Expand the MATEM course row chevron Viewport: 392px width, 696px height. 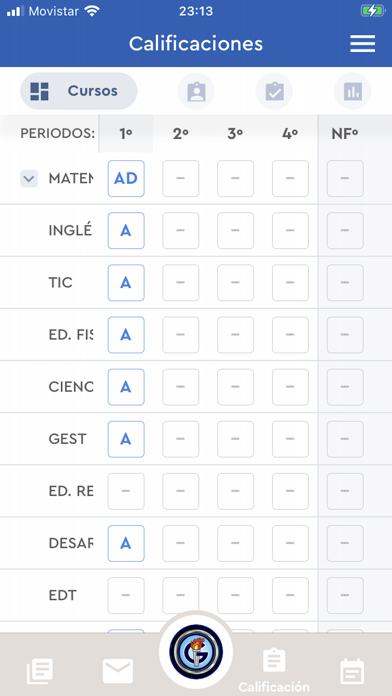[x=29, y=178]
